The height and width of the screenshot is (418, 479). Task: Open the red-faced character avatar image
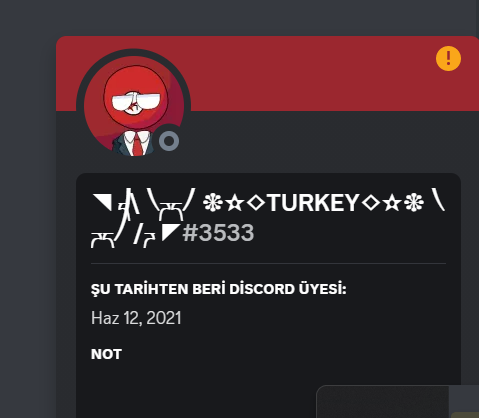pyautogui.click(x=134, y=106)
